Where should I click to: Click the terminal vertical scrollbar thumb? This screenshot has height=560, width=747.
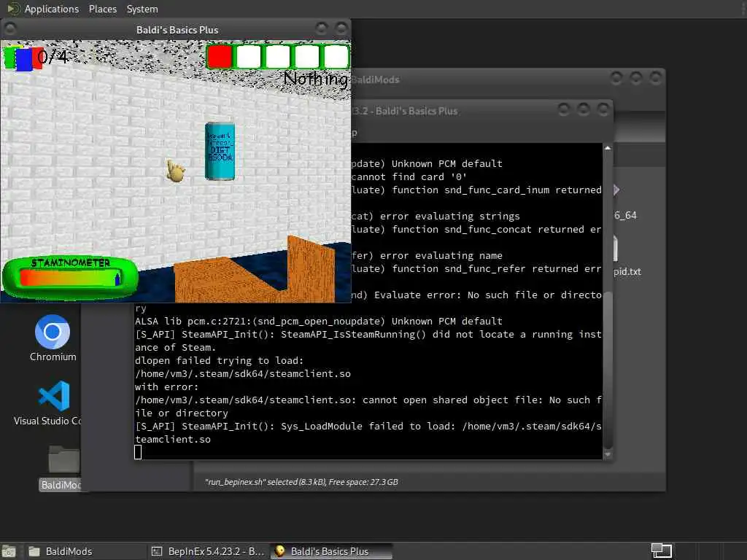pyautogui.click(x=608, y=369)
